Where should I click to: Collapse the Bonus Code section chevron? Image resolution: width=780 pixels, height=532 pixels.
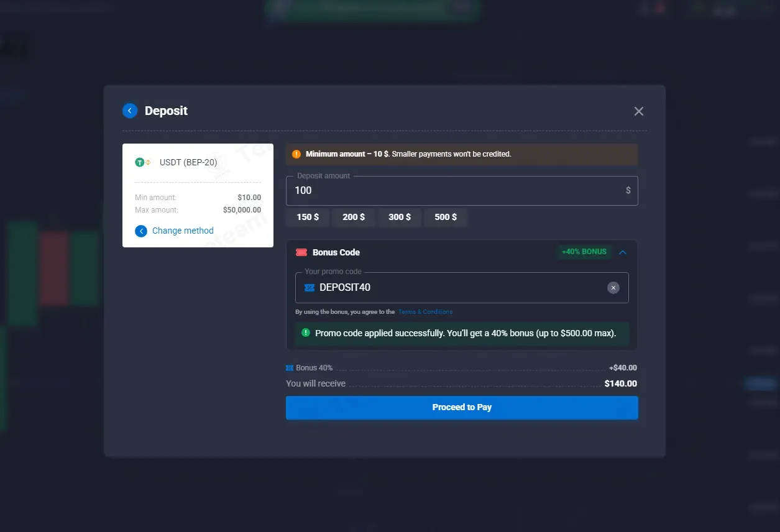tap(623, 252)
